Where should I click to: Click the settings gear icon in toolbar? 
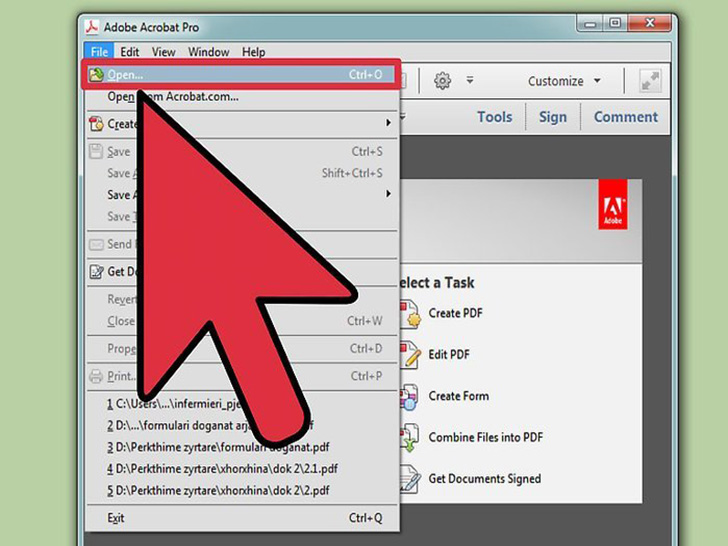click(x=442, y=81)
